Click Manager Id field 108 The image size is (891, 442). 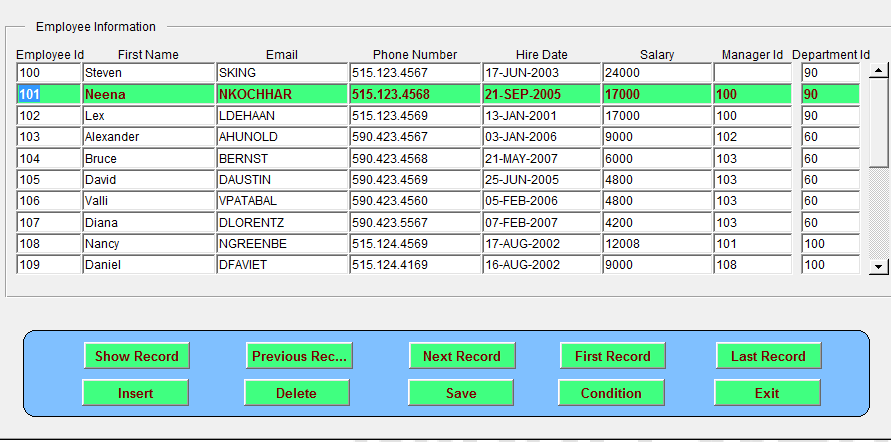tap(753, 265)
